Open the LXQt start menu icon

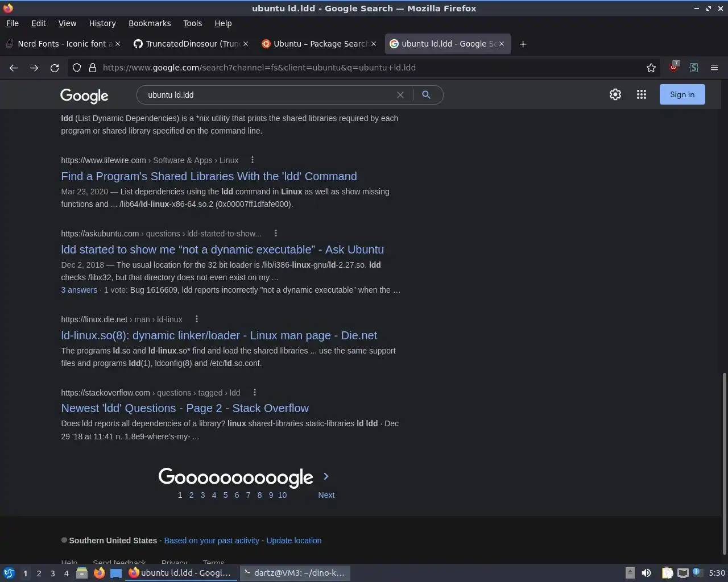9,573
